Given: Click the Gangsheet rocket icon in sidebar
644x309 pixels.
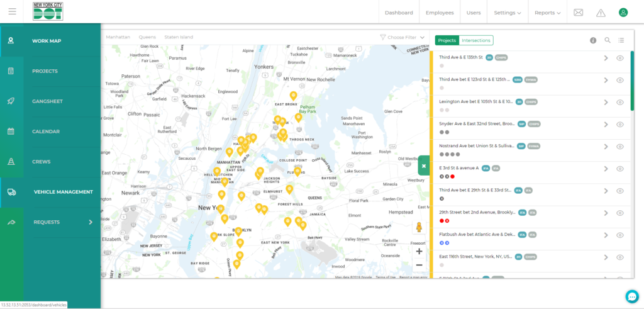Looking at the screenshot, I should pos(11,101).
